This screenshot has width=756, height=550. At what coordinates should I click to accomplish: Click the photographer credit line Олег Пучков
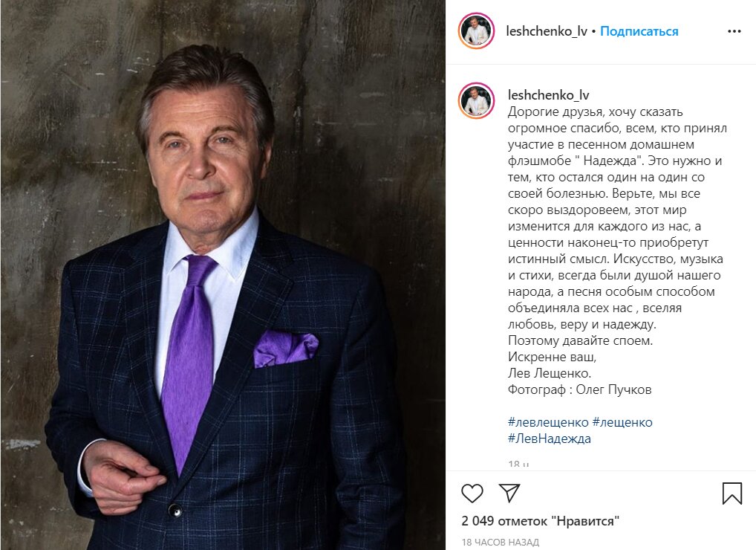(x=579, y=389)
